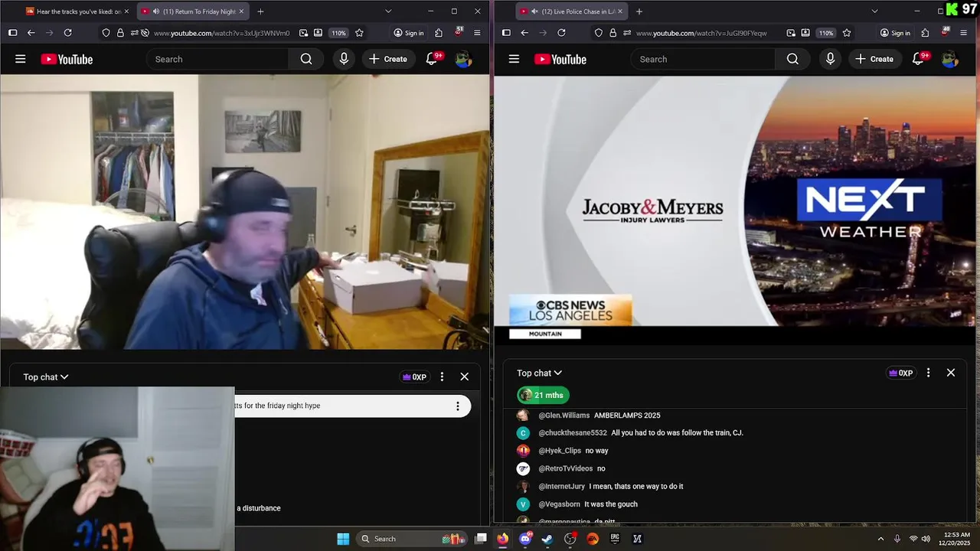The height and width of the screenshot is (551, 980).
Task: Open extensions puzzle icon in right browser
Action: 925,33
